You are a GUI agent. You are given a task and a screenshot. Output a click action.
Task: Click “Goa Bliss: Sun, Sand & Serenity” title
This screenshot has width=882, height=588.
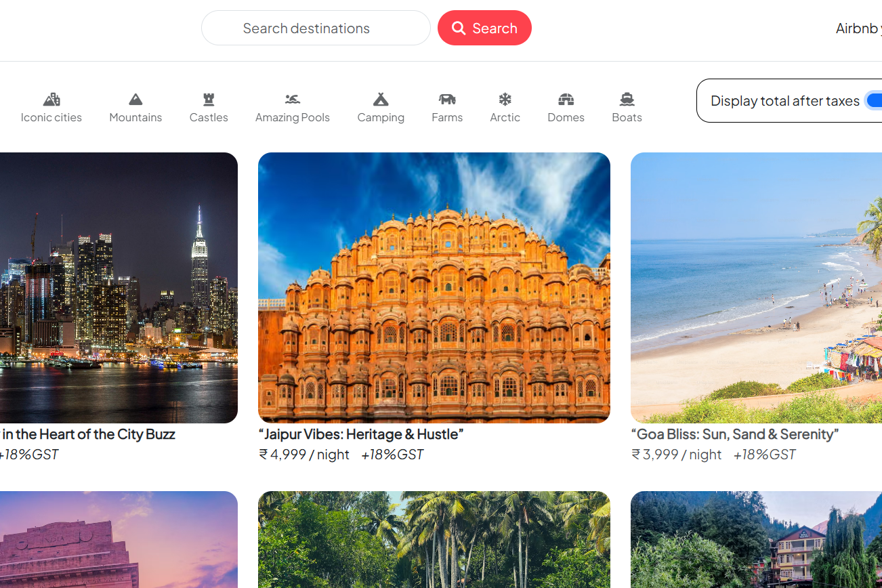pos(735,434)
